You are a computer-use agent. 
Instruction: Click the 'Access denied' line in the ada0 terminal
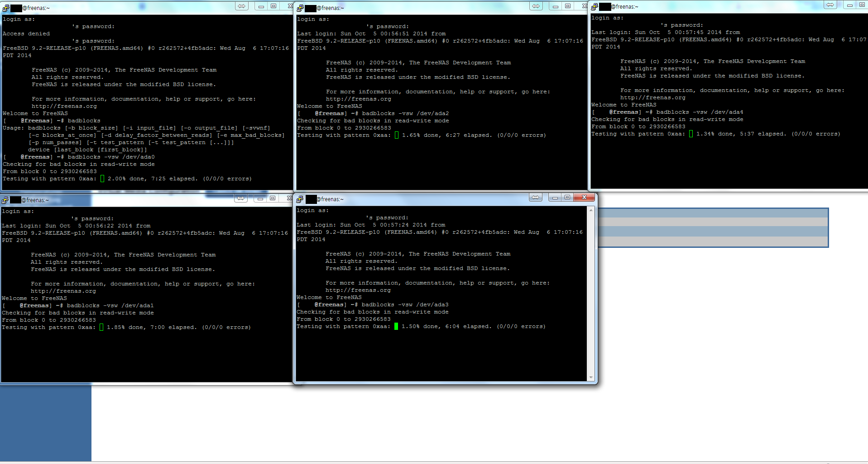pyautogui.click(x=26, y=34)
